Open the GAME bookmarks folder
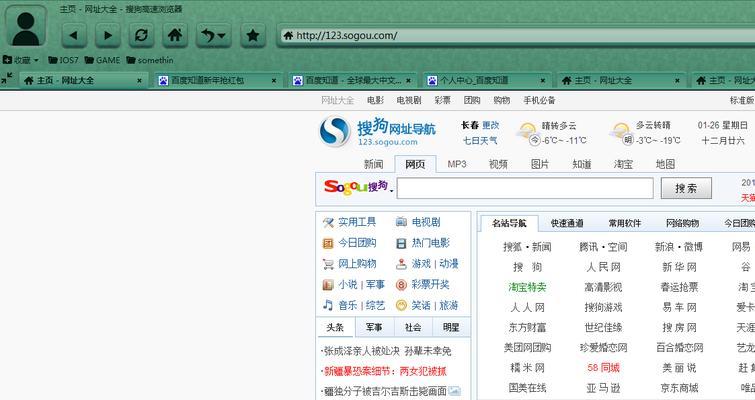Screen dimensions: 755x400 tap(102, 60)
